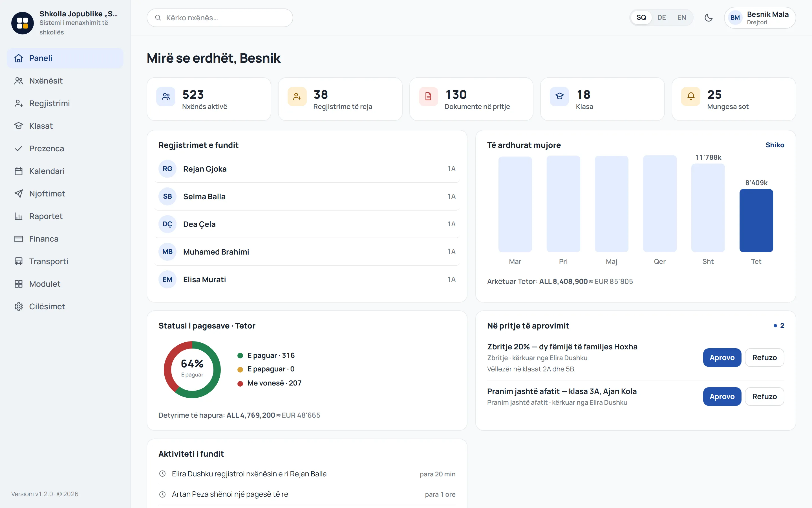The width and height of the screenshot is (812, 508).
Task: Click the Transporti bus icon
Action: pyautogui.click(x=18, y=261)
